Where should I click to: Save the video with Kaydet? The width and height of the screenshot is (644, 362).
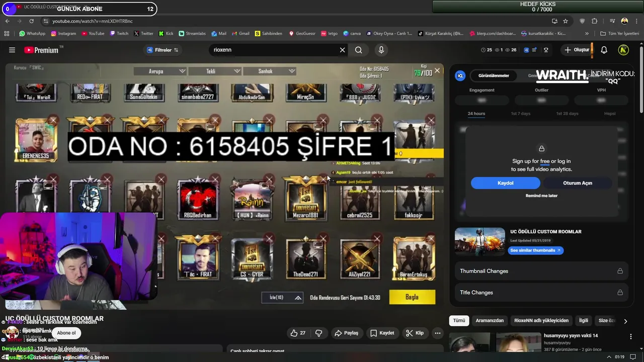tap(382, 333)
